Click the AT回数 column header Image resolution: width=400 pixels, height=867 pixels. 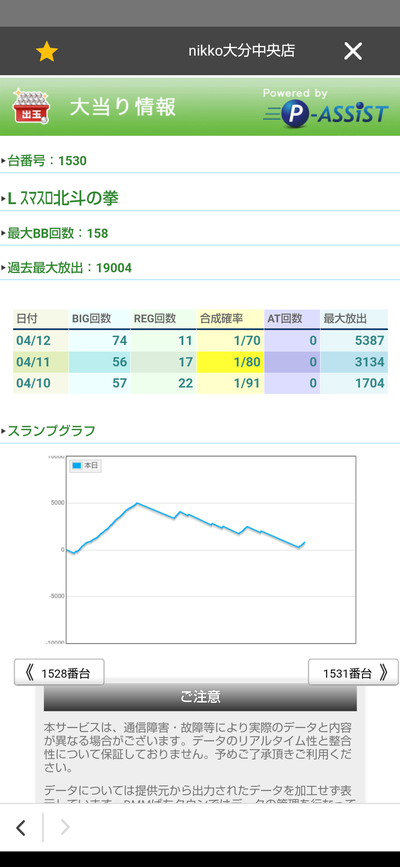tap(292, 319)
